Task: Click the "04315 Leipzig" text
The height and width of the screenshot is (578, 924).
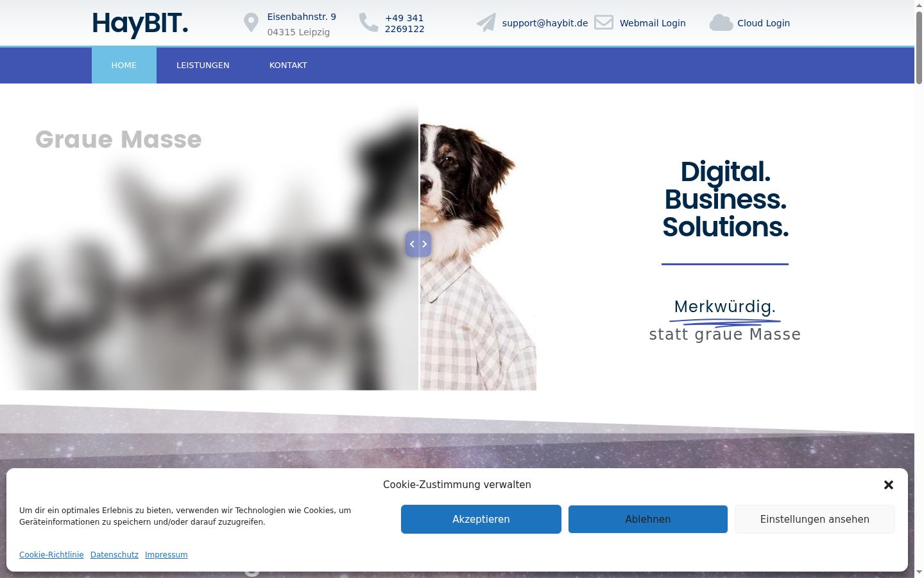Action: click(298, 32)
